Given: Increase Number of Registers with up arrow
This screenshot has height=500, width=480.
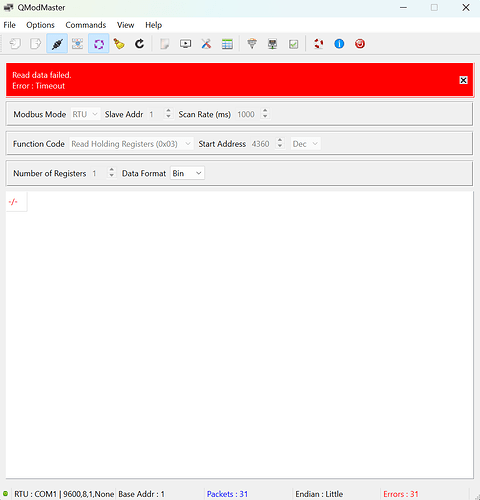Looking at the screenshot, I should pos(112,170).
